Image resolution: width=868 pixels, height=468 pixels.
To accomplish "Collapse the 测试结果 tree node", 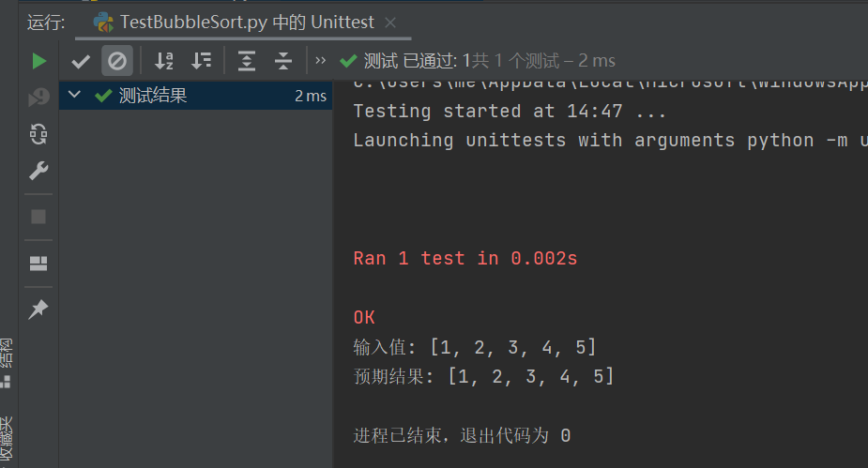I will 74,95.
